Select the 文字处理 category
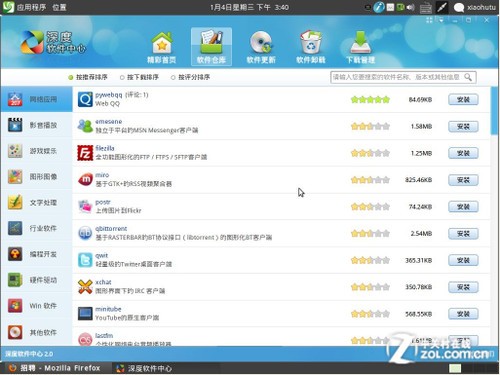Image resolution: width=500 pixels, height=375 pixels. click(36, 203)
